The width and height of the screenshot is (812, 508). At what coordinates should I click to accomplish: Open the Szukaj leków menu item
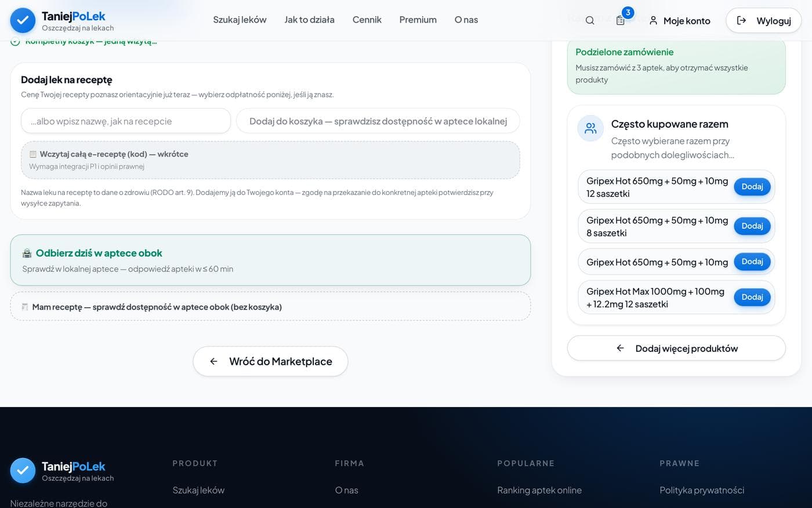pyautogui.click(x=240, y=20)
